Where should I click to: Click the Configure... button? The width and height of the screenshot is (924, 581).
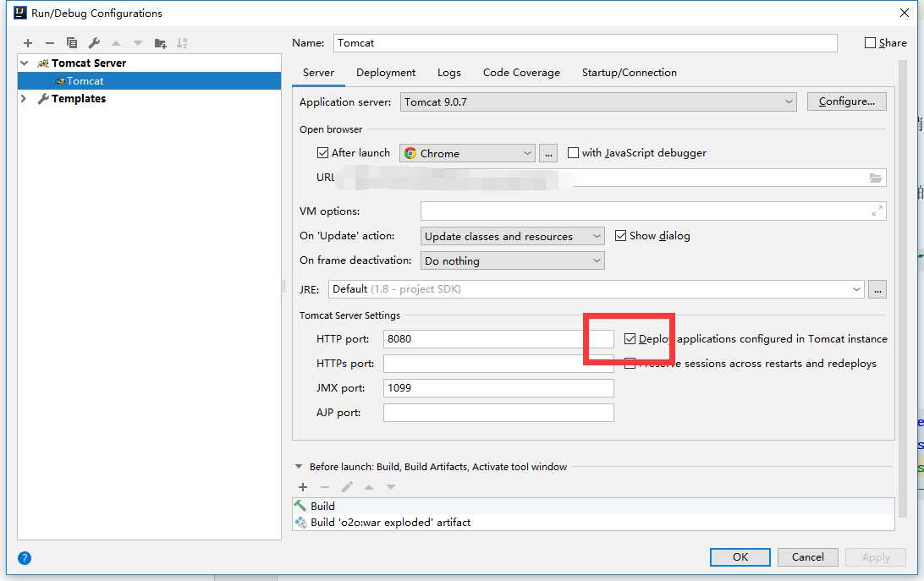coord(847,101)
